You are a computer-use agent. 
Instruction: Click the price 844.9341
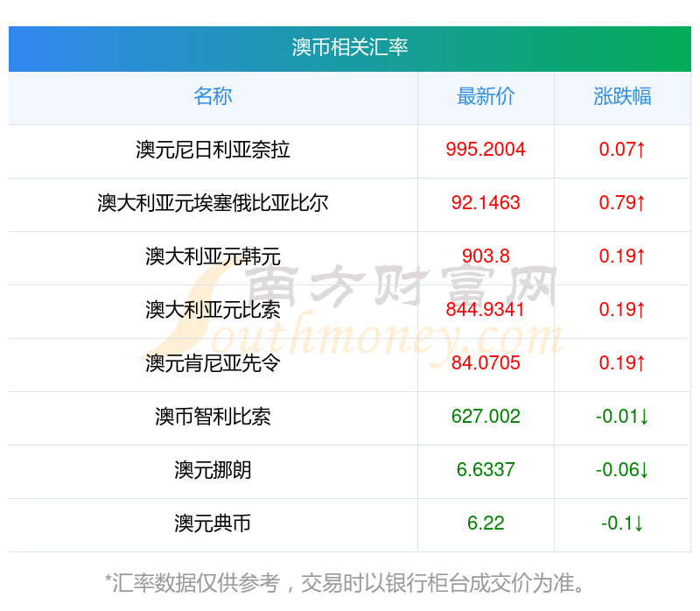click(486, 310)
